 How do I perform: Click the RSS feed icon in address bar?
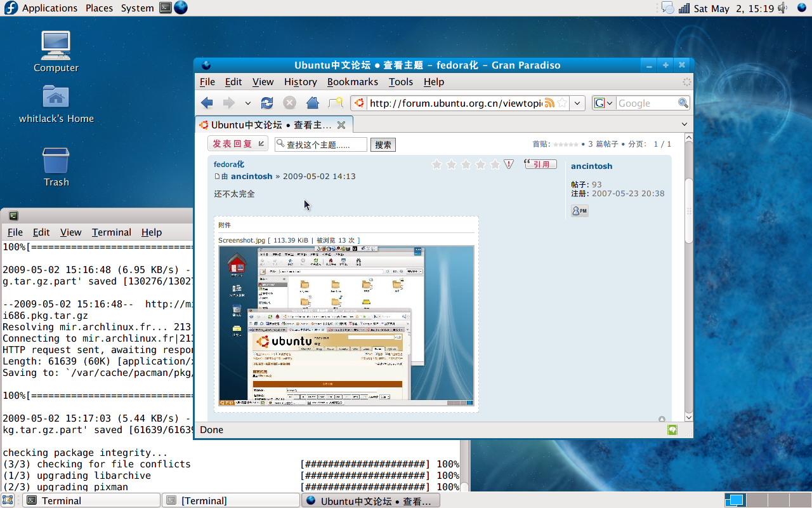549,103
